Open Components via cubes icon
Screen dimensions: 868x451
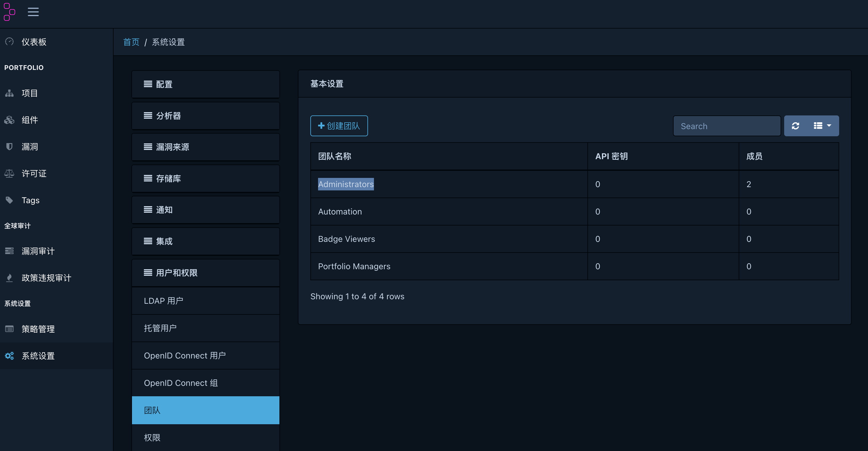[x=10, y=120]
